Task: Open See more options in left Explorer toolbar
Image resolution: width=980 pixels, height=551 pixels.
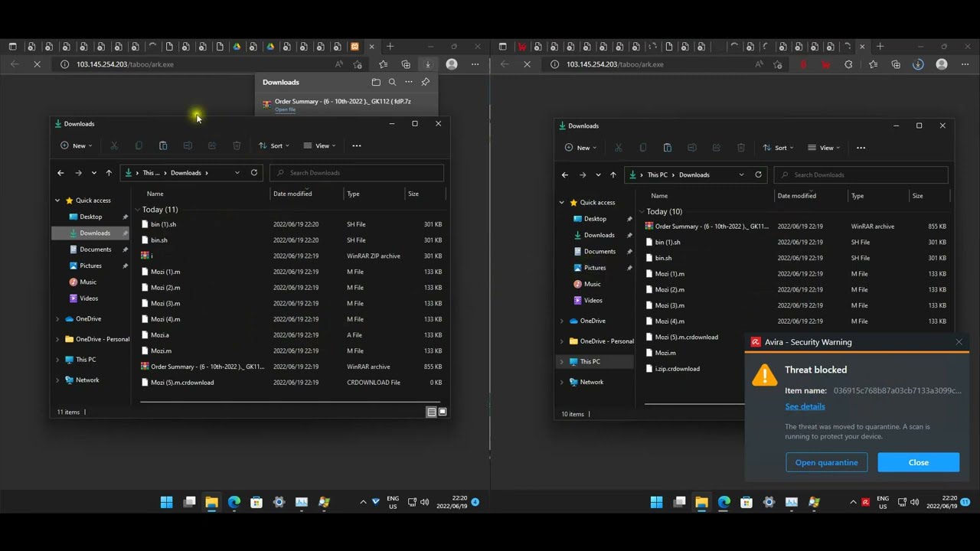Action: pos(357,145)
